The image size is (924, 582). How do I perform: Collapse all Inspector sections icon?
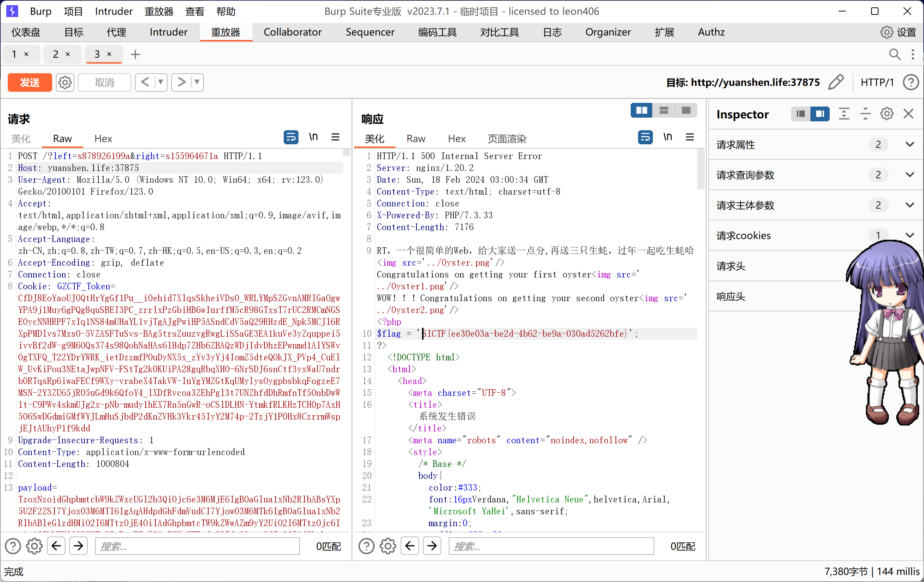coord(865,114)
